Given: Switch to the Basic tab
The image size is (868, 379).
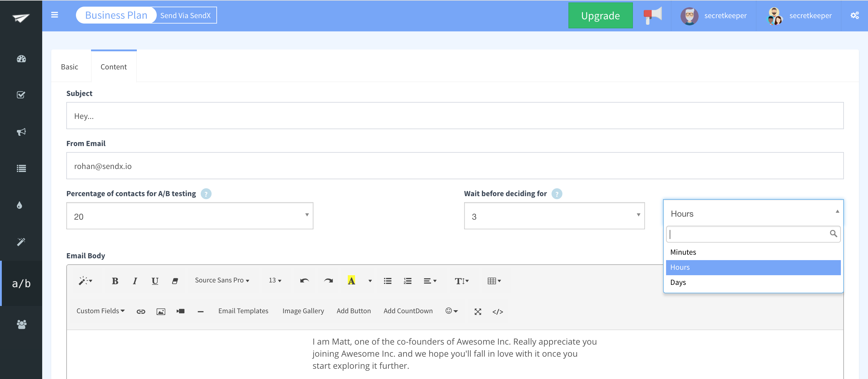Looking at the screenshot, I should click(69, 67).
